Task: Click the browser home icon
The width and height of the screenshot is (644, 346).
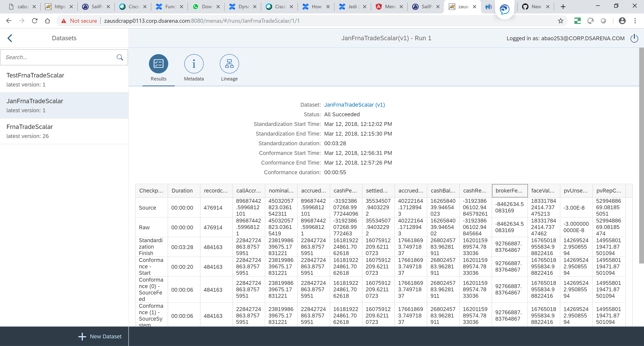Action: click(47, 21)
